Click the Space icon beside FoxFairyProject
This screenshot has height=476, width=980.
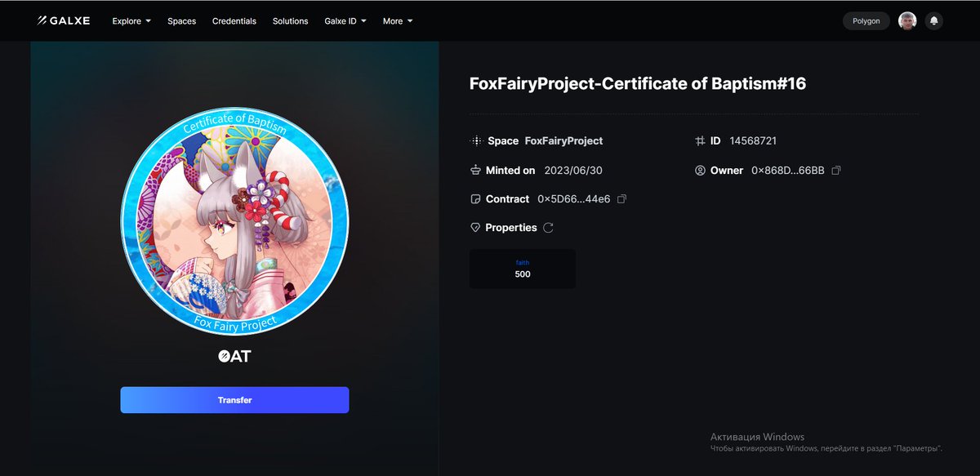coord(476,140)
